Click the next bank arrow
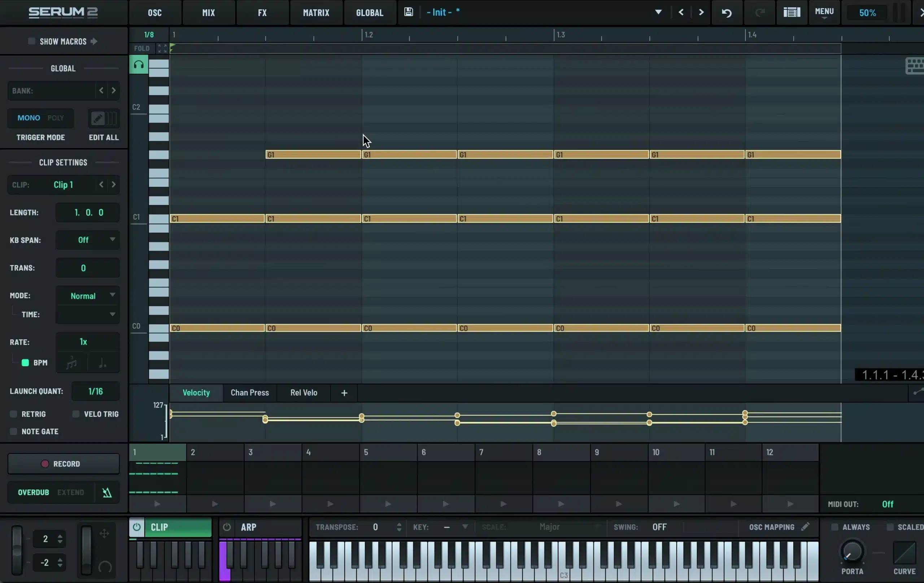924x583 pixels. [x=114, y=91]
